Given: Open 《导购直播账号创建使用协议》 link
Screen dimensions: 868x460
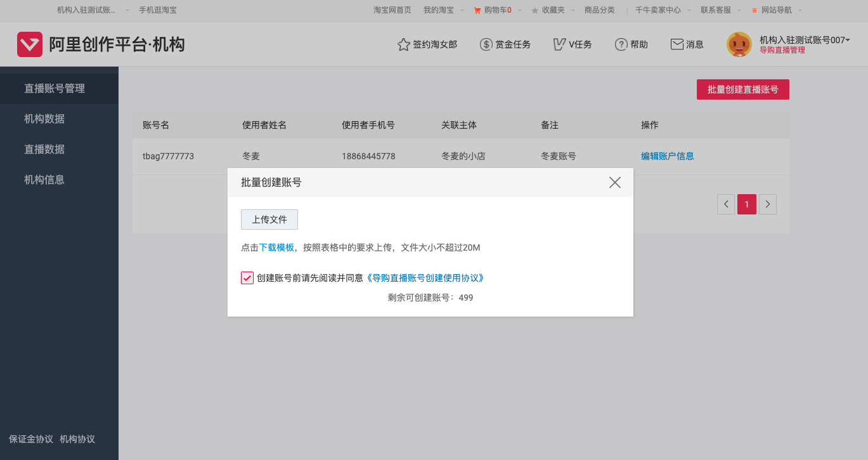Looking at the screenshot, I should 425,278.
